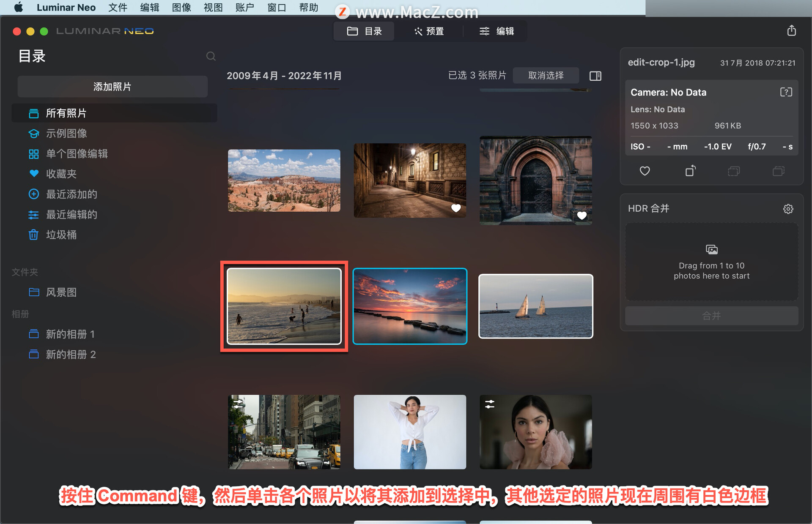Click edited-sliders badge on woman portrait photo
The height and width of the screenshot is (524, 812).
point(490,404)
